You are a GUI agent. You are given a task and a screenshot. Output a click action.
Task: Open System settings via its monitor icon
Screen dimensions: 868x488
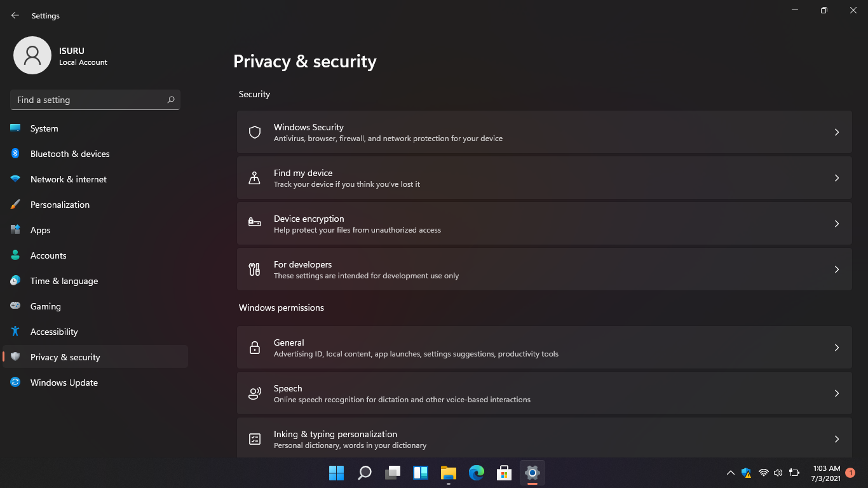pos(15,128)
